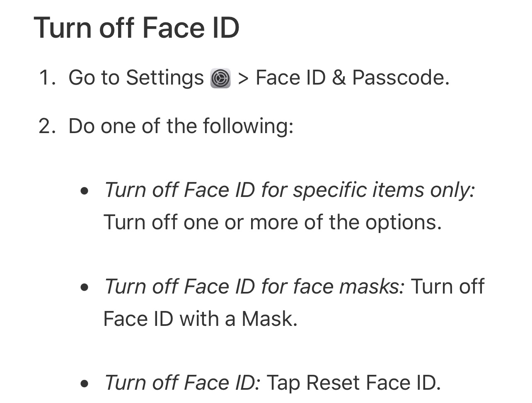Click 'Tap Reset Face ID.' text
532x403 pixels.
[353, 383]
